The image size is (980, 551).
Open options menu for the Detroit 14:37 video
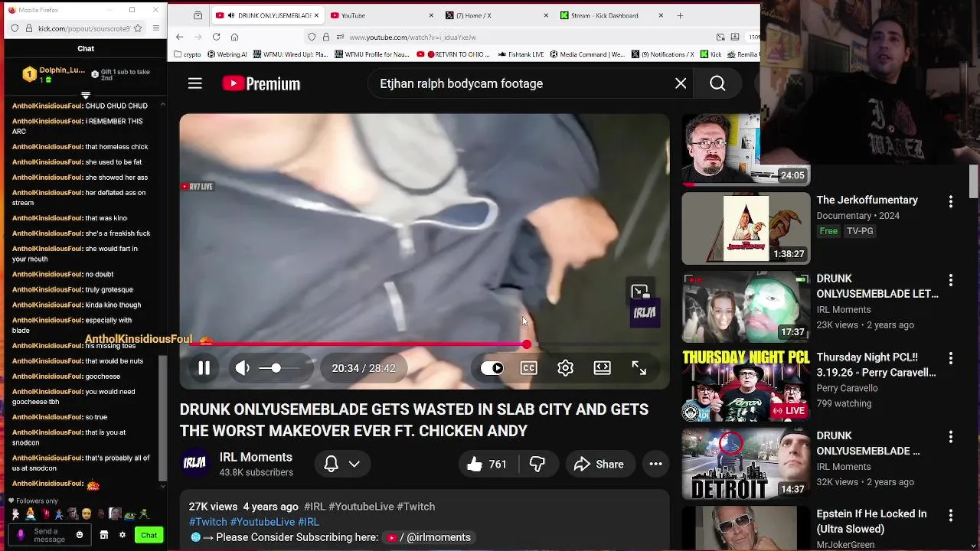coord(951,437)
